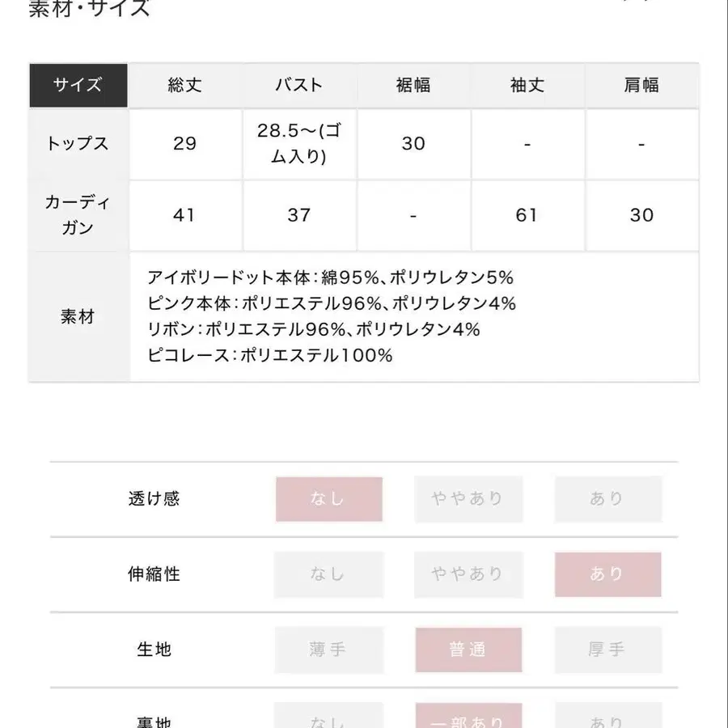Click the 素材 row label in table
Image resolution: width=728 pixels, height=728 pixels.
[x=78, y=316]
